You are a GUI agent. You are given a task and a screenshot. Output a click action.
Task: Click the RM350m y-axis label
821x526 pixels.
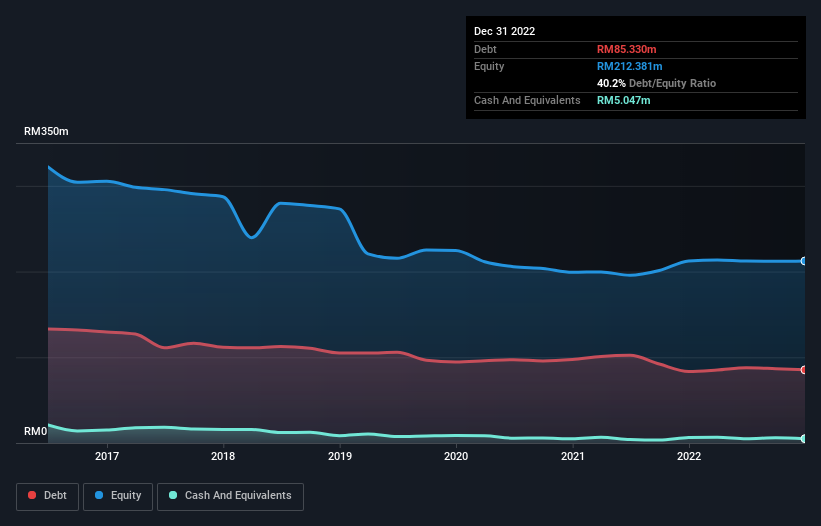[x=46, y=131]
